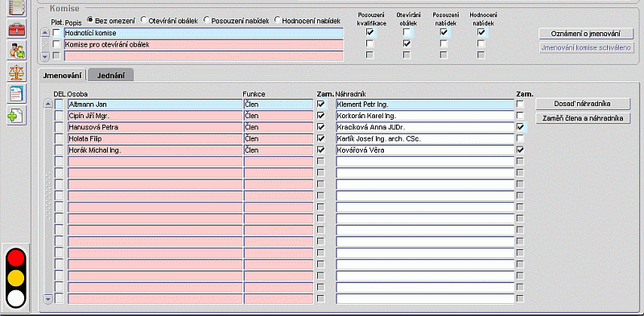The width and height of the screenshot is (644, 316).
Task: Click Funkce field Člen for Altmann Jan
Action: point(279,105)
